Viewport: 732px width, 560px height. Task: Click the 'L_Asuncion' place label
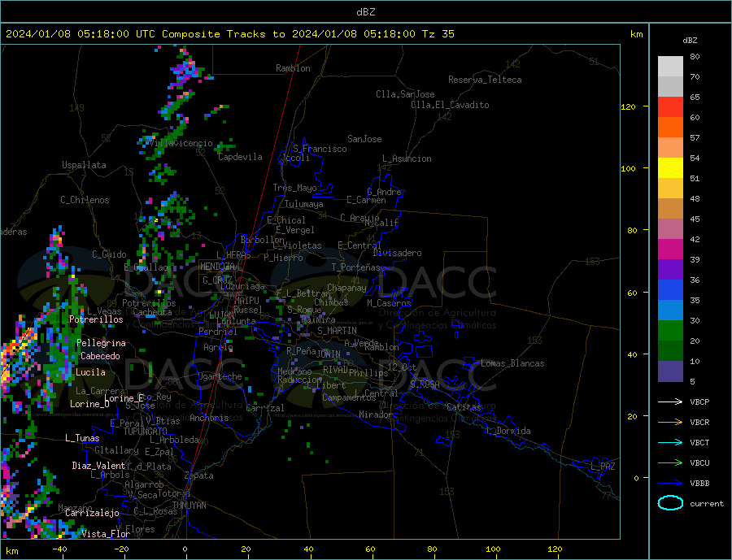coord(407,158)
